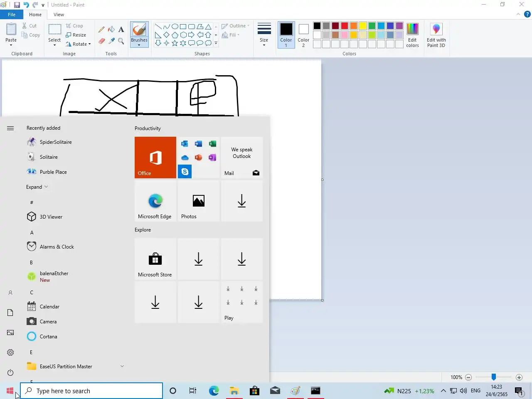Viewport: 532px width, 399px height.
Task: Activate Color 1 selector
Action: point(286,35)
